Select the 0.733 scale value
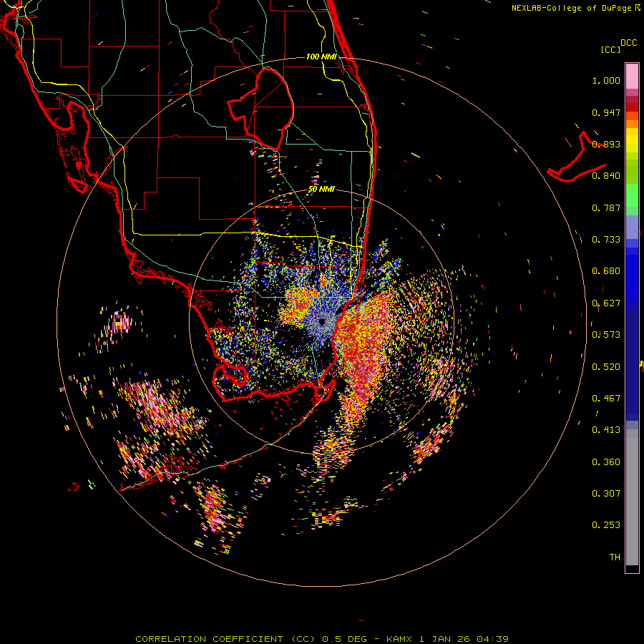The height and width of the screenshot is (644, 644). coord(606,240)
